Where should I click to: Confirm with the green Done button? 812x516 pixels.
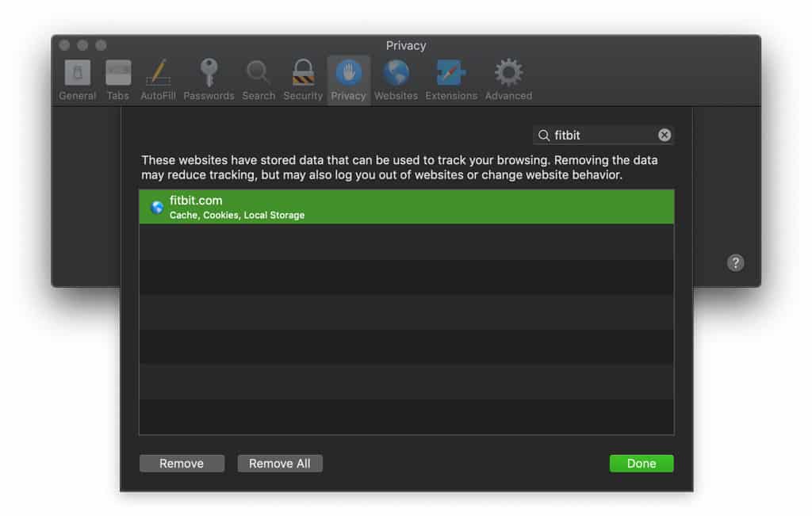click(x=641, y=464)
